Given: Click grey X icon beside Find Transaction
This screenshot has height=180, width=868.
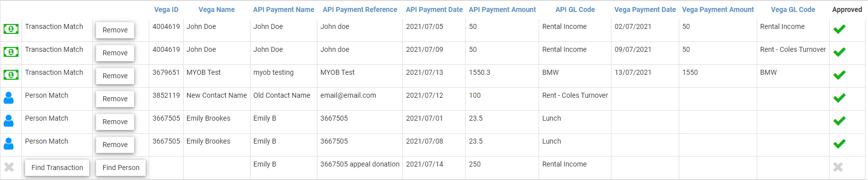Looking at the screenshot, I should (9, 167).
